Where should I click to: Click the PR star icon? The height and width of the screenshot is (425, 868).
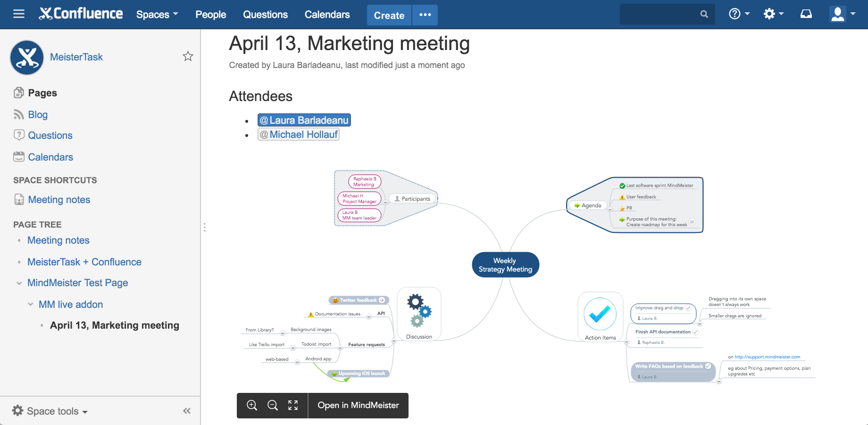coord(622,208)
